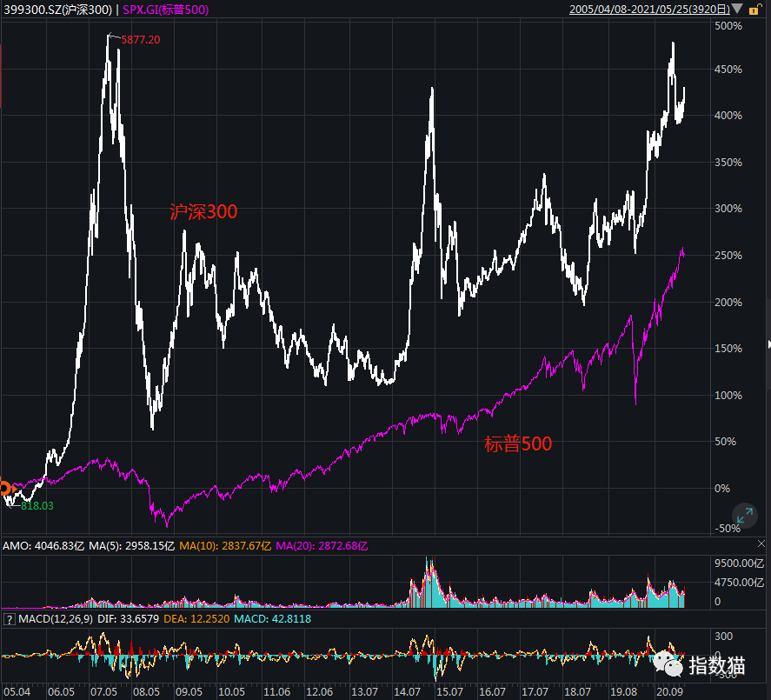Viewport: 771px width, 700px height.
Task: Click the 18.07 date on time axis
Action: (578, 691)
